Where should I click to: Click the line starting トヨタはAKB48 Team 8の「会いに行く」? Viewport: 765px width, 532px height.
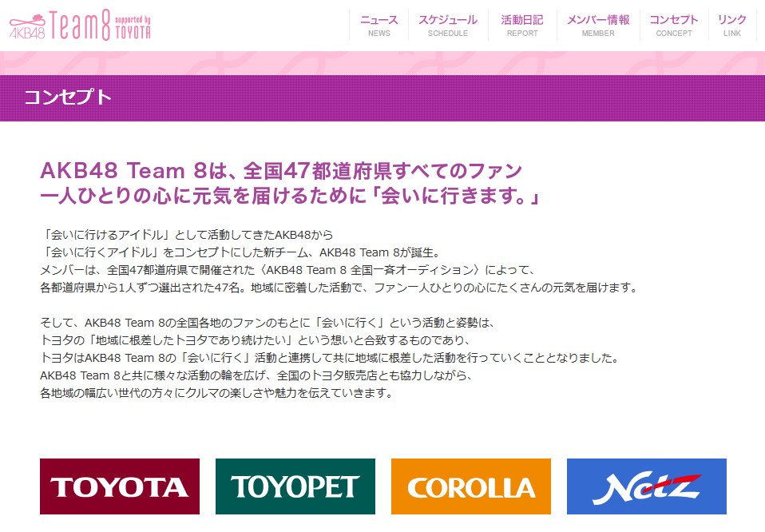[x=331, y=358]
